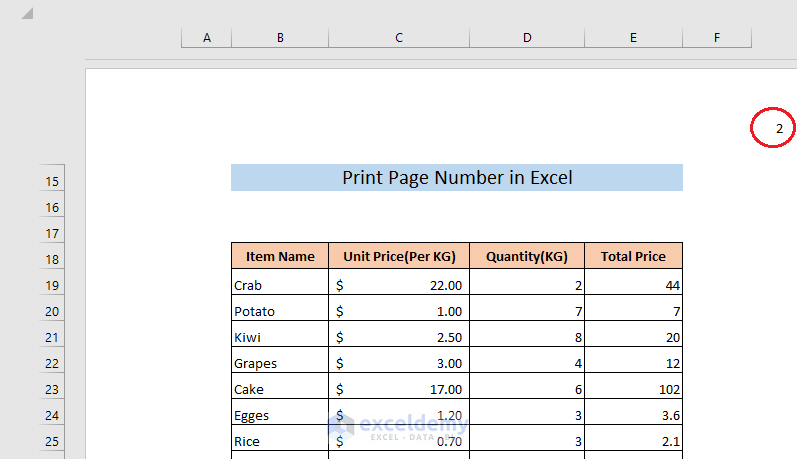Select the 'Kiwi' cell
The width and height of the screenshot is (797, 459).
point(280,333)
